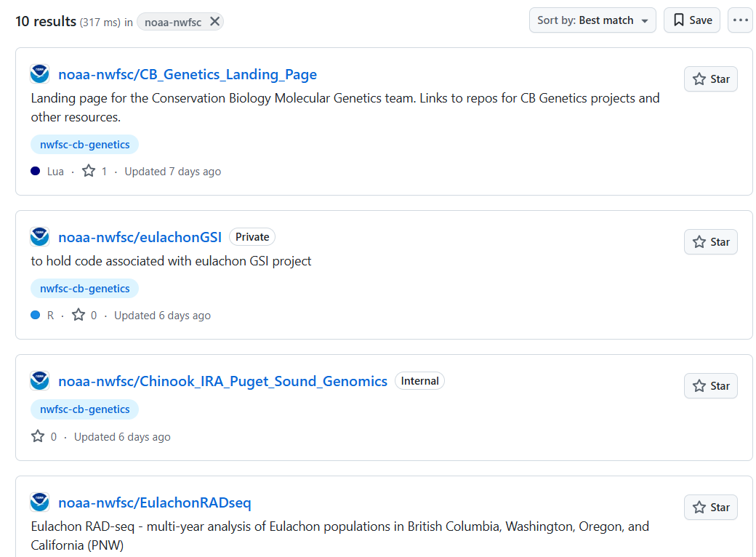Select nwfsc-cb-genetics topic under Chinook_IRA_Puget_Sound_Genomics
The image size is (756, 557).
(x=85, y=409)
